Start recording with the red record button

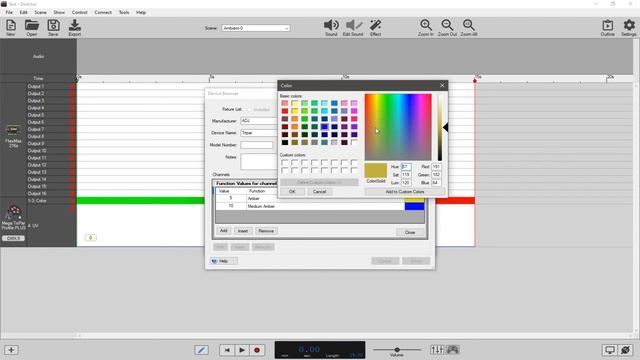[x=257, y=350]
